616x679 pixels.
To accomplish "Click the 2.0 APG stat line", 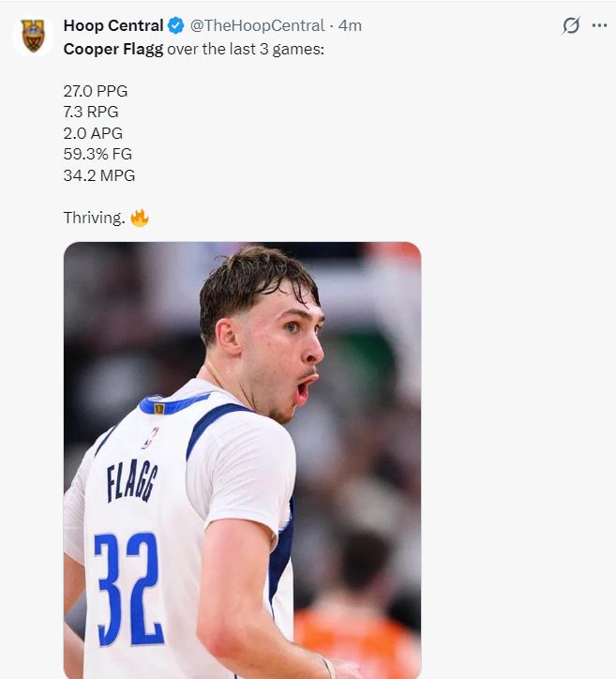I will [x=93, y=133].
